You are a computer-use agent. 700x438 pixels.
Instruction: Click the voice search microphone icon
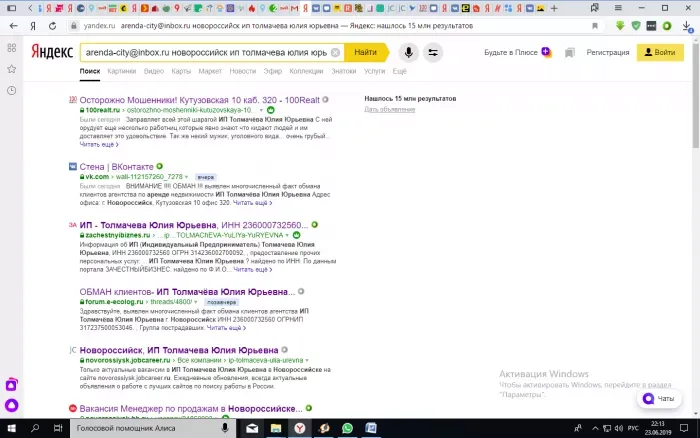point(408,53)
